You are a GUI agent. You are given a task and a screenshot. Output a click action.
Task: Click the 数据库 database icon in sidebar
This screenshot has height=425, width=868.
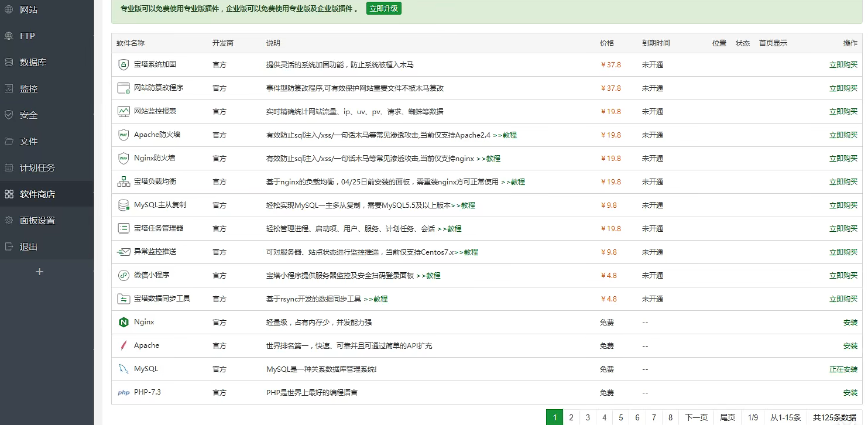9,62
